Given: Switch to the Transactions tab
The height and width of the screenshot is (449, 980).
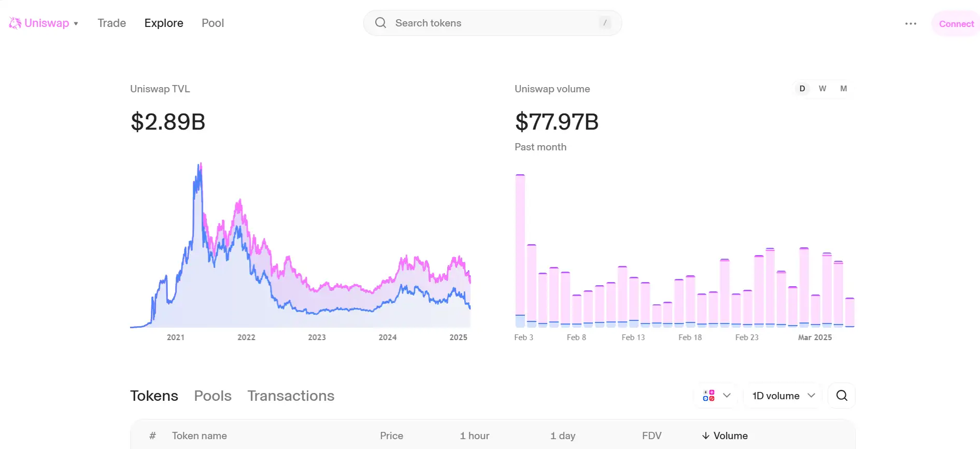Looking at the screenshot, I should (x=291, y=396).
